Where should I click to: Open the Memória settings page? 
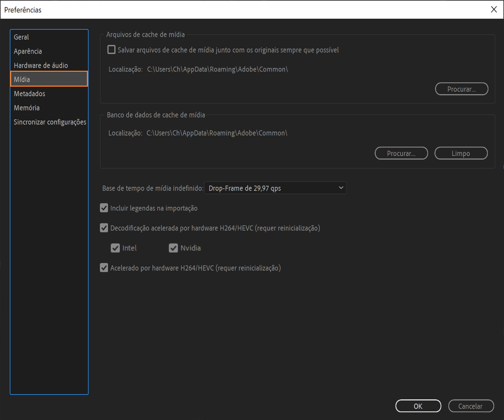coord(27,108)
